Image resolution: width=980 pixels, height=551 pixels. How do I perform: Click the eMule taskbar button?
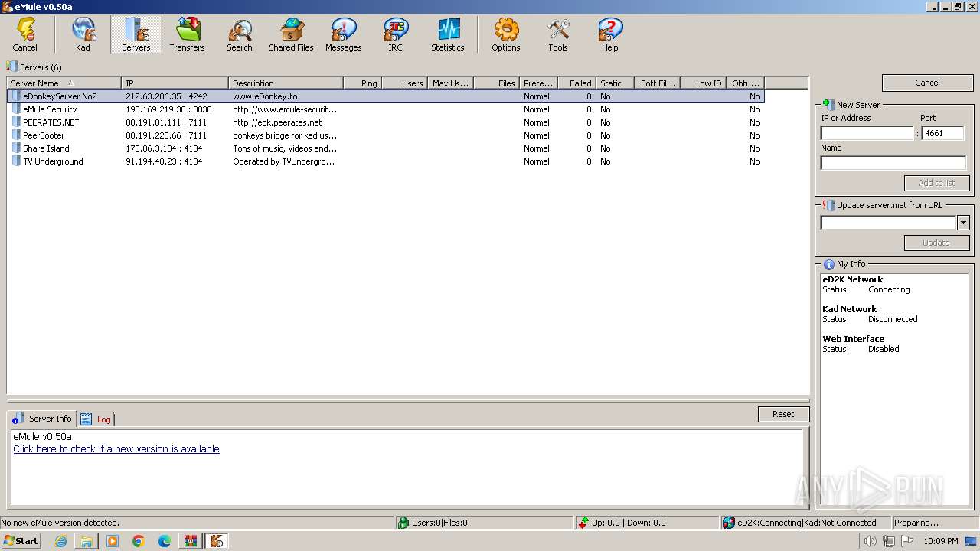coord(216,541)
